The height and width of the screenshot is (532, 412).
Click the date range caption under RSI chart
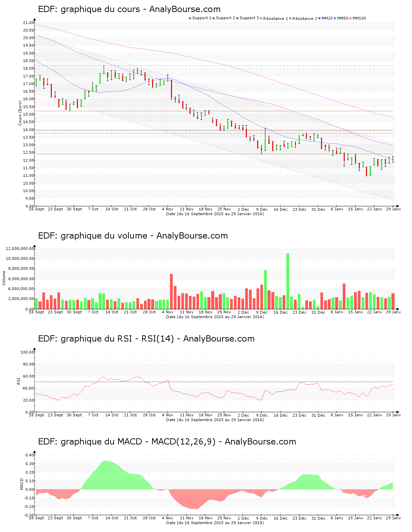pos(215,420)
